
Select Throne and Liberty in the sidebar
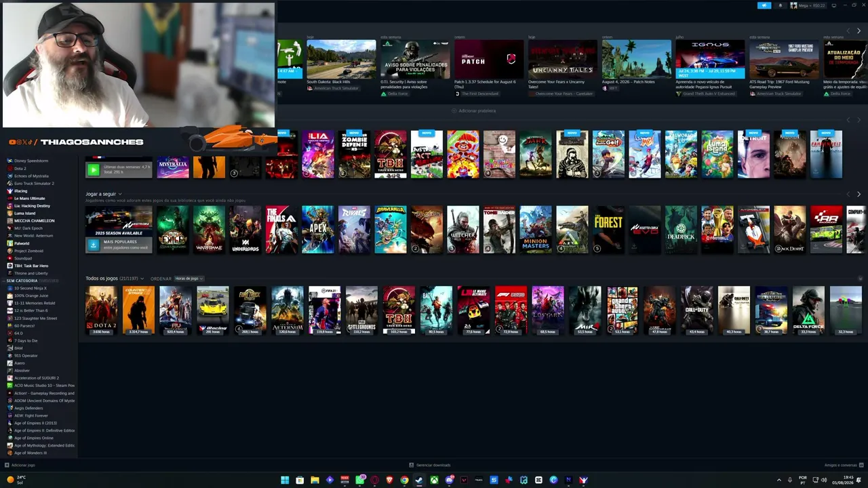pyautogui.click(x=30, y=273)
